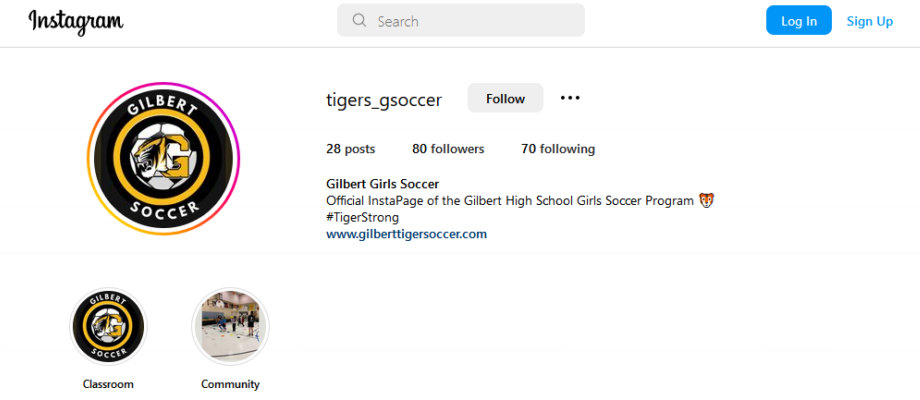Click the #TigerStrong hashtag
920x400 pixels.
coord(363,218)
